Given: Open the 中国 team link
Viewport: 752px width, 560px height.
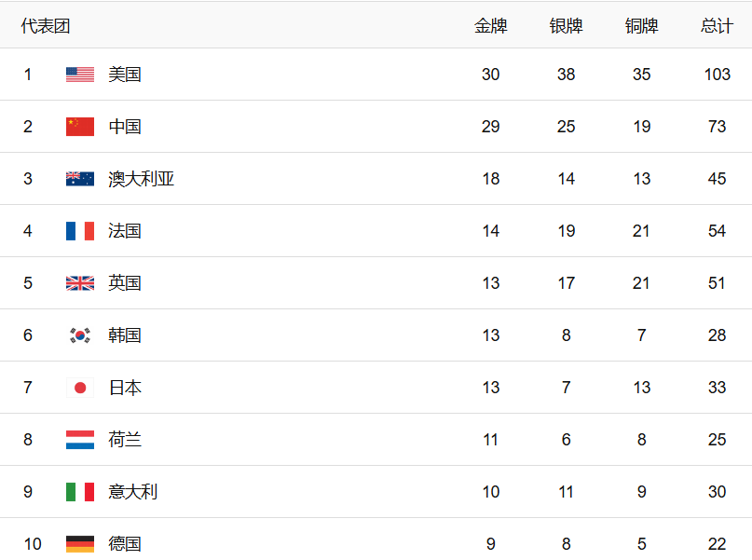Looking at the screenshot, I should pyautogui.click(x=125, y=127).
